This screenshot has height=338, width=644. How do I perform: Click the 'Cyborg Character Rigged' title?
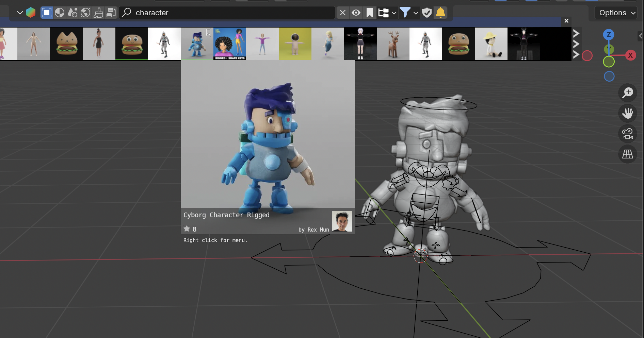226,215
